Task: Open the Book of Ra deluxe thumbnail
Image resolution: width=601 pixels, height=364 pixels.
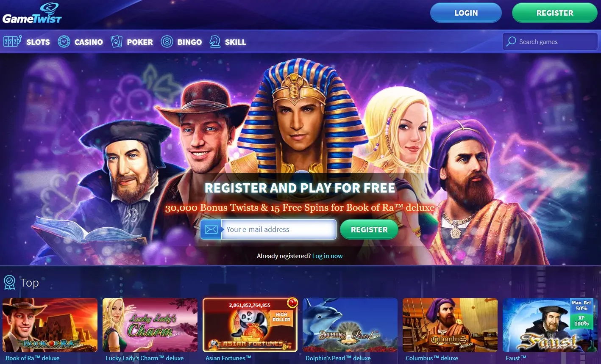Action: coord(50,325)
